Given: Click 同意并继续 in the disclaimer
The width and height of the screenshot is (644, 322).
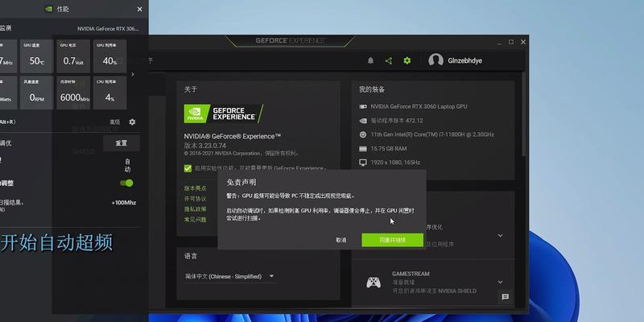Looking at the screenshot, I should click(392, 240).
